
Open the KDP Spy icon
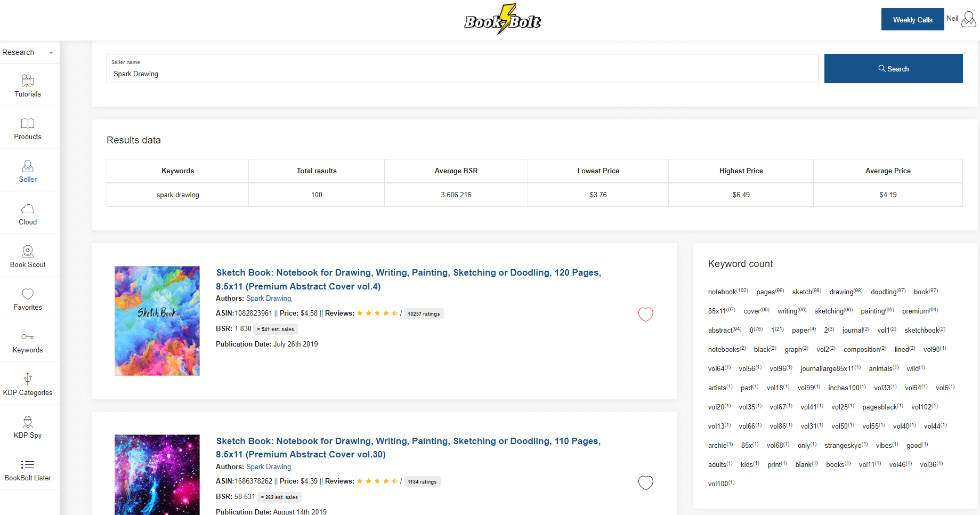click(x=28, y=422)
